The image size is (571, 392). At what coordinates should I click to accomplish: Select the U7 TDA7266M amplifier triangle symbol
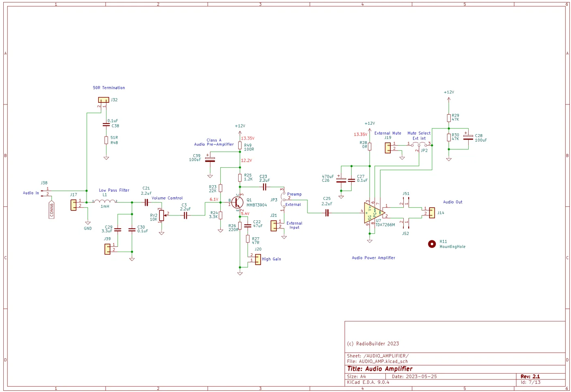(375, 213)
